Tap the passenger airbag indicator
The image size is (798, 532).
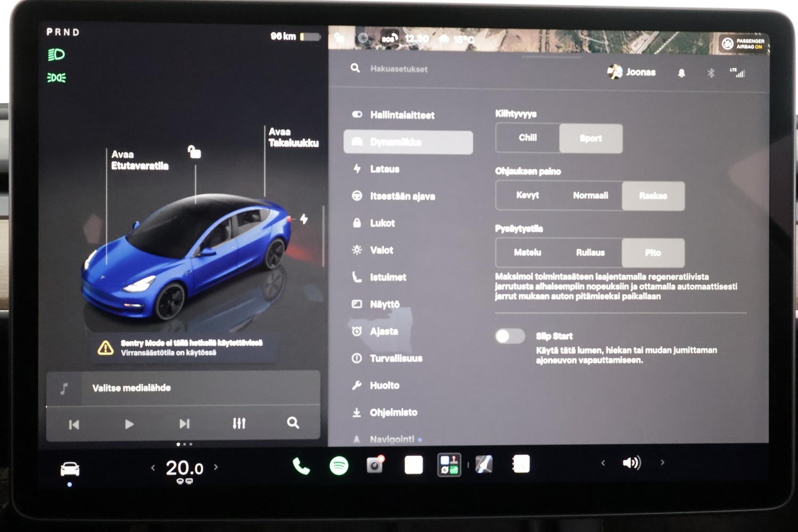pyautogui.click(x=743, y=44)
